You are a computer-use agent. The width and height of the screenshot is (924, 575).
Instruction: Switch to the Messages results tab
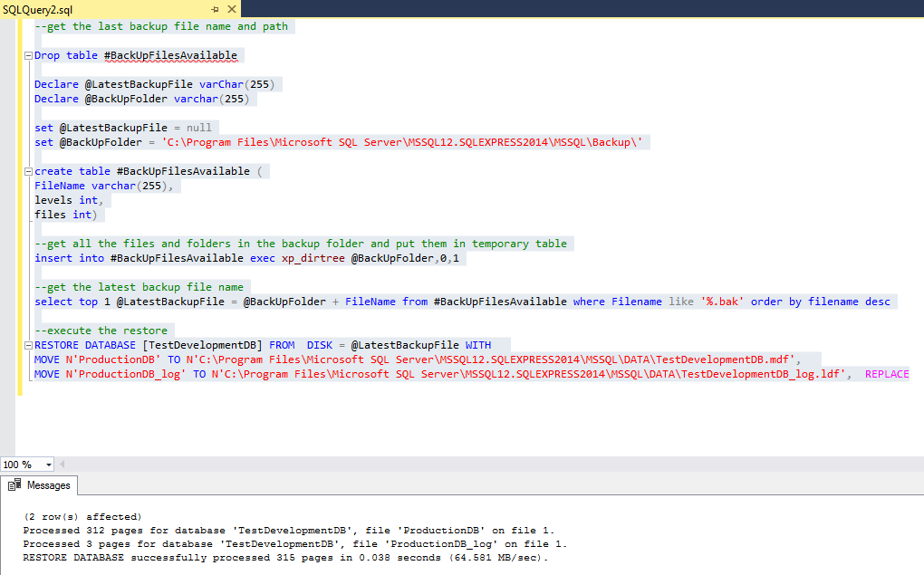click(39, 485)
